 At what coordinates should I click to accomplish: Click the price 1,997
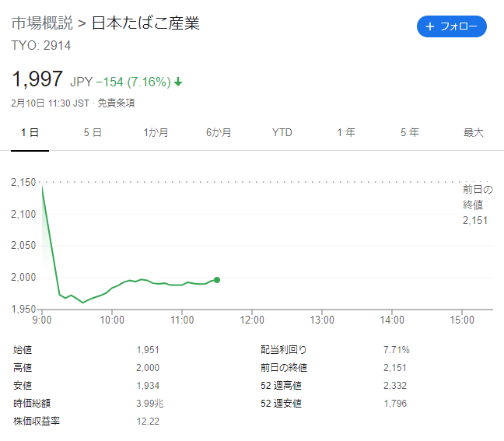[37, 79]
